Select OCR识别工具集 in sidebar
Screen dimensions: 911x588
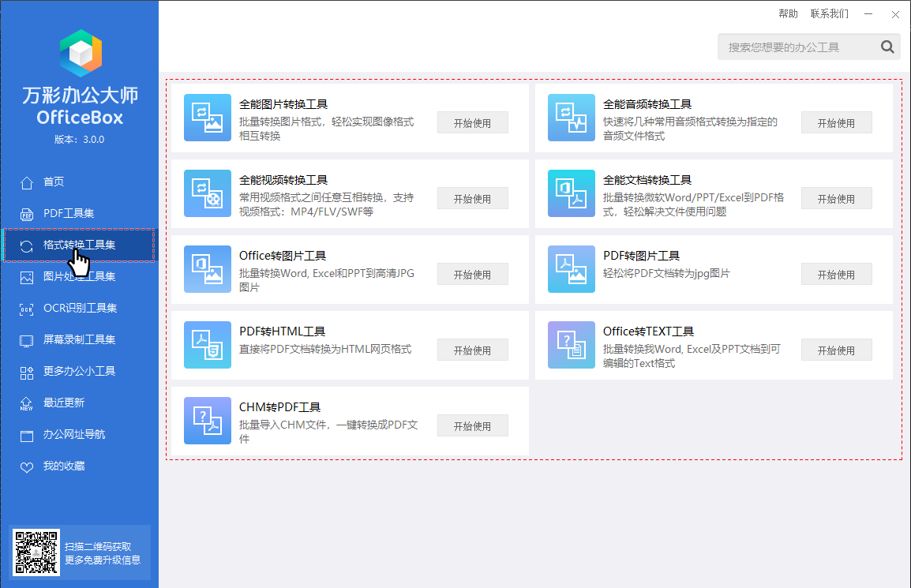[x=80, y=308]
